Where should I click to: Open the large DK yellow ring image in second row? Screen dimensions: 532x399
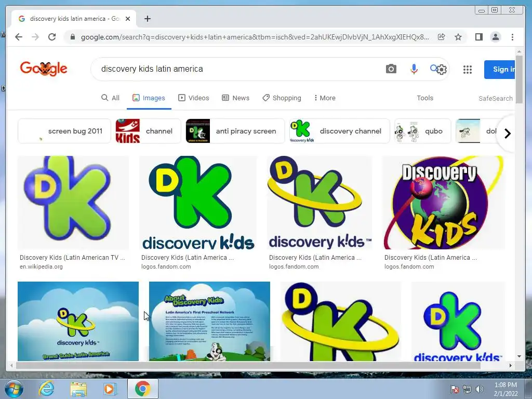(341, 321)
